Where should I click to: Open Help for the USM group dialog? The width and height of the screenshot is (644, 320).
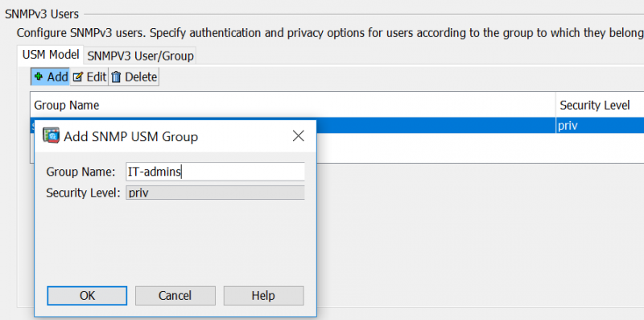pos(263,296)
